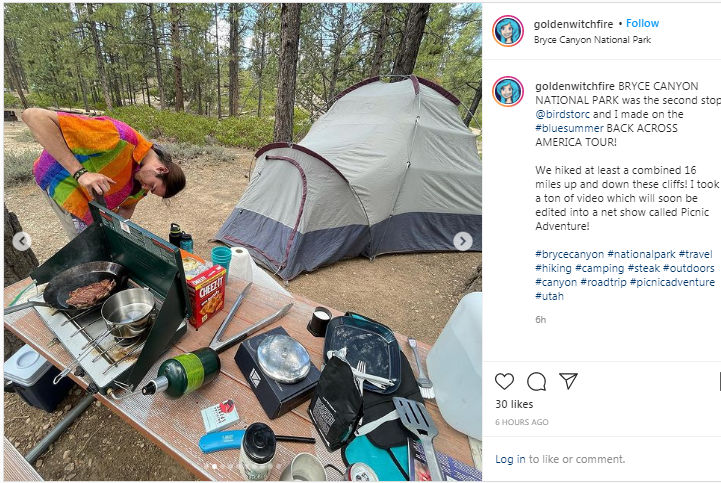Screen dimensions: 721x483
Task: View the 30 likes list
Action: tap(514, 404)
